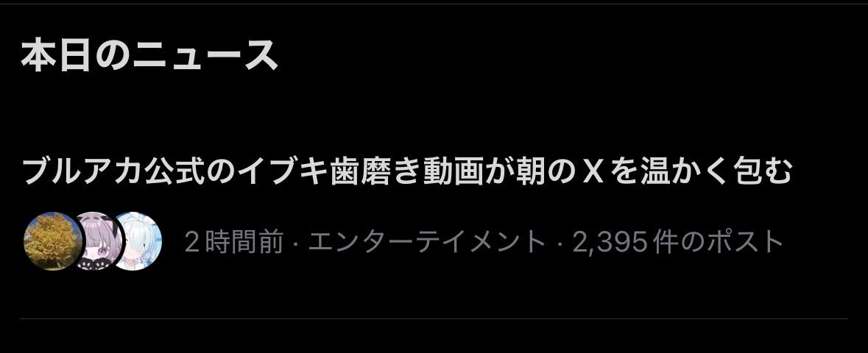Image resolution: width=868 pixels, height=353 pixels.
Task: Click the 2時間前 timestamp
Action: (x=234, y=242)
